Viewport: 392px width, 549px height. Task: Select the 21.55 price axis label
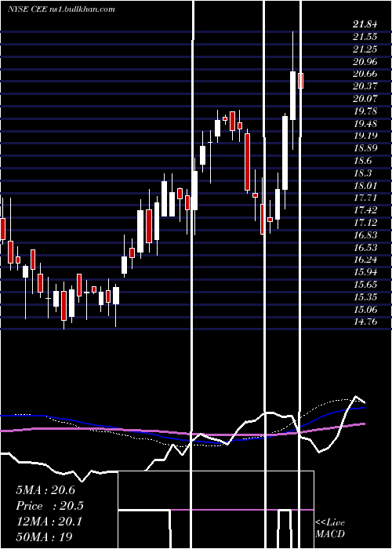pos(365,37)
